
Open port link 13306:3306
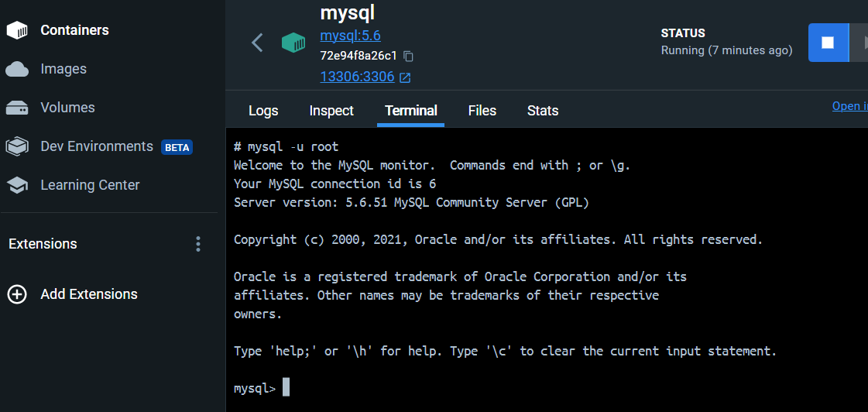coord(357,77)
